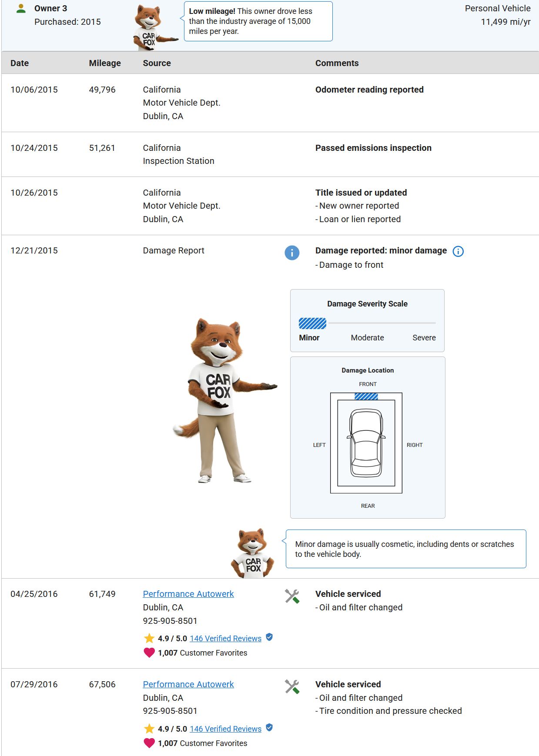The width and height of the screenshot is (539, 756).
Task: Select the 12/21/2015 date cell
Action: coord(34,250)
